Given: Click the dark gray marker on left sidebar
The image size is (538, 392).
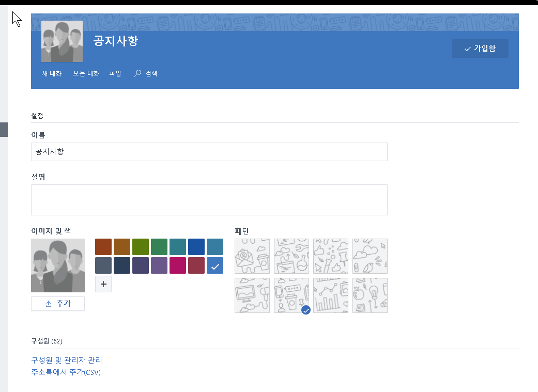Looking at the screenshot, I should (x=4, y=130).
